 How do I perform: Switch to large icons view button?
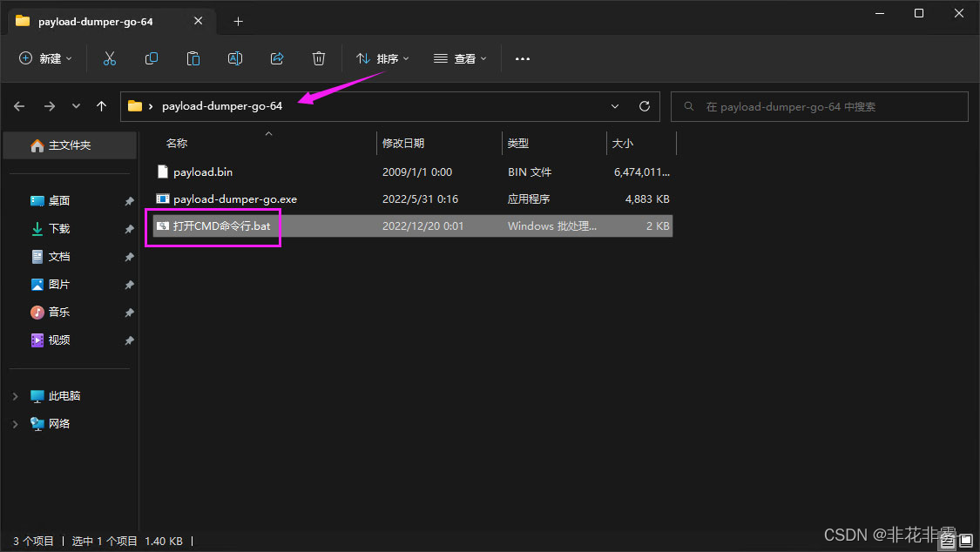click(x=966, y=540)
